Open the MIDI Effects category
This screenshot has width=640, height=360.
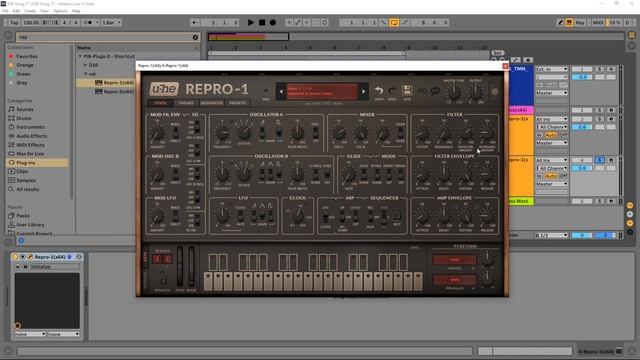pos(30,145)
